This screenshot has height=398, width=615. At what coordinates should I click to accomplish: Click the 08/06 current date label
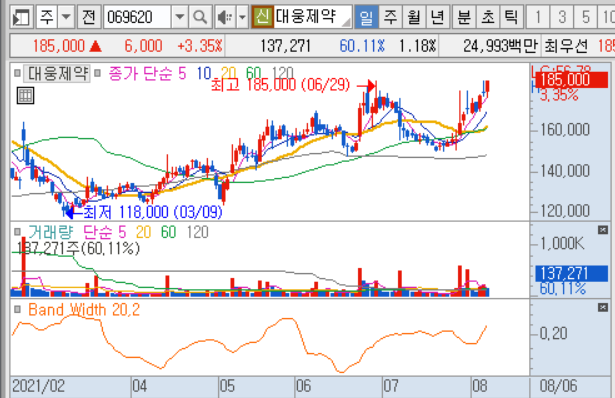(558, 386)
